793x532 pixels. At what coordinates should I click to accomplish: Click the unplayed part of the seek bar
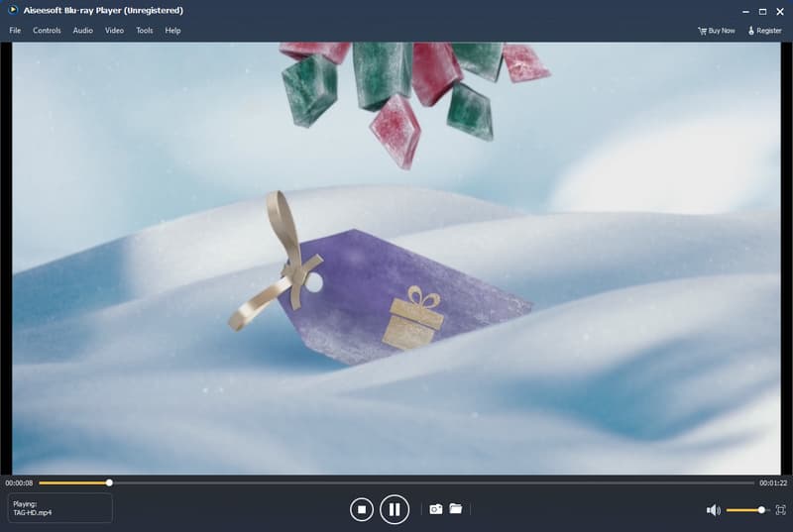point(433,483)
